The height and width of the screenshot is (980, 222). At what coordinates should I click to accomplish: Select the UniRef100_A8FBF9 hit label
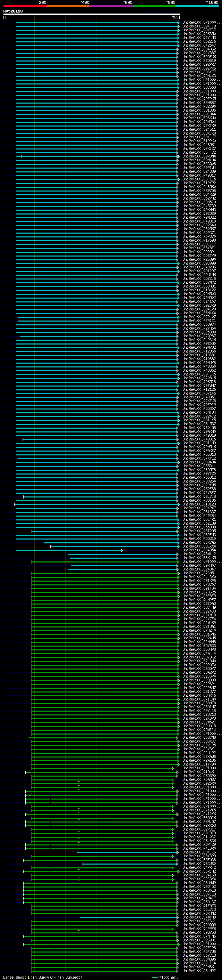click(x=199, y=596)
